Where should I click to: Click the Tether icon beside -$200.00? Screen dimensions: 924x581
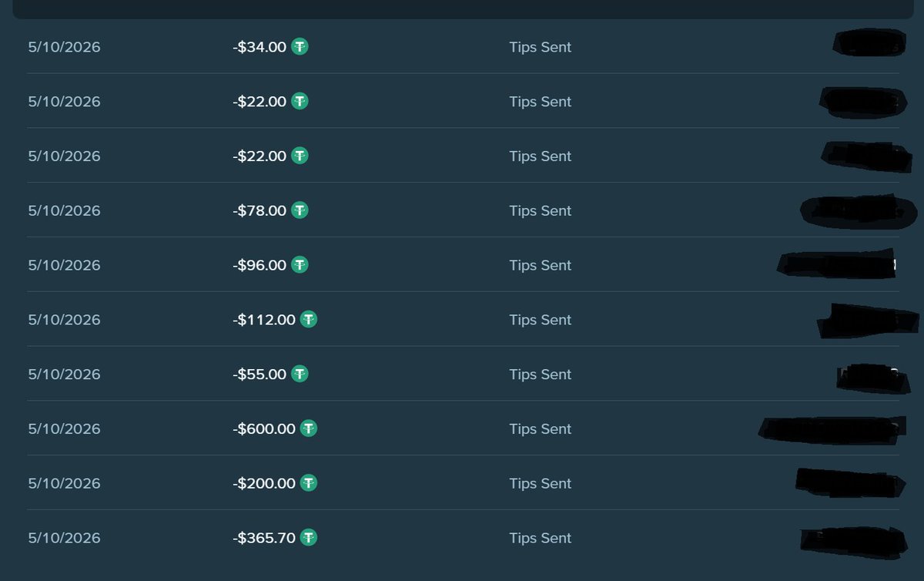click(309, 483)
